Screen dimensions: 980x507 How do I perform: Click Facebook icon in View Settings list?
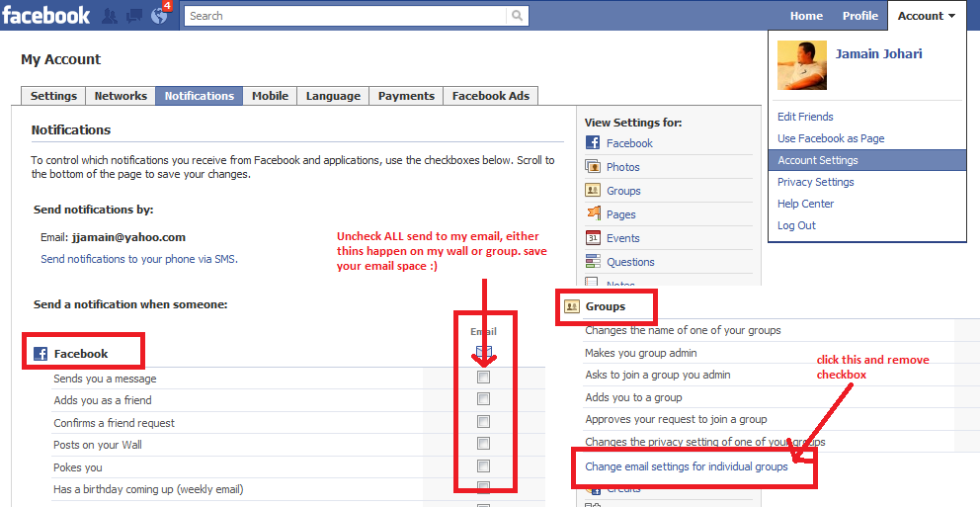click(593, 142)
